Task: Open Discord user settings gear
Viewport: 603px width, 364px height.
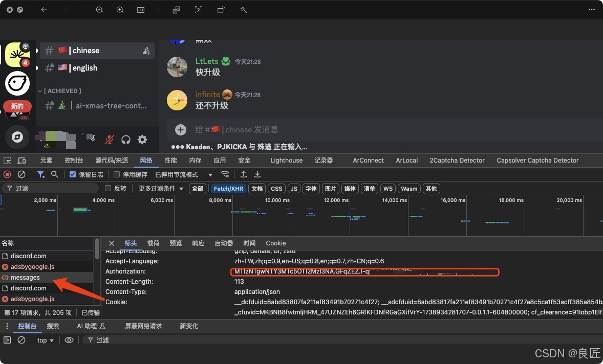Action: coord(142,139)
